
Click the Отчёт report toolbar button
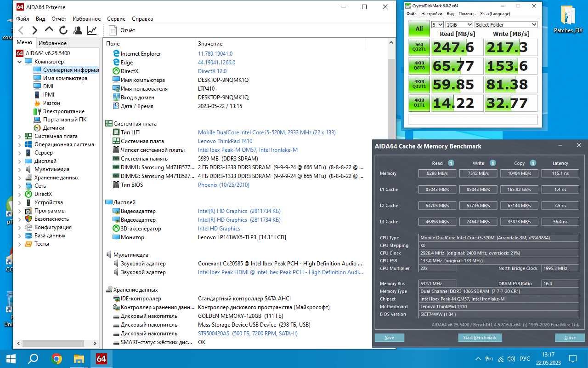pyautogui.click(x=122, y=30)
